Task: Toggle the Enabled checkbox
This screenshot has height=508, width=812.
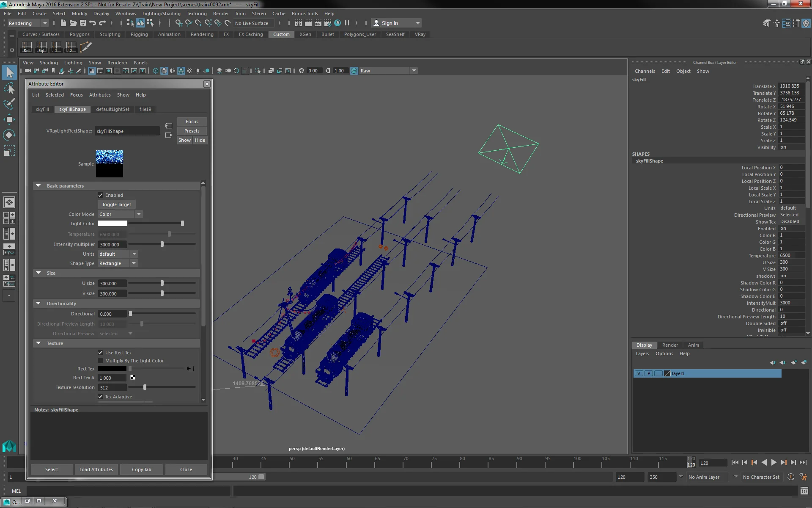Action: (101, 195)
